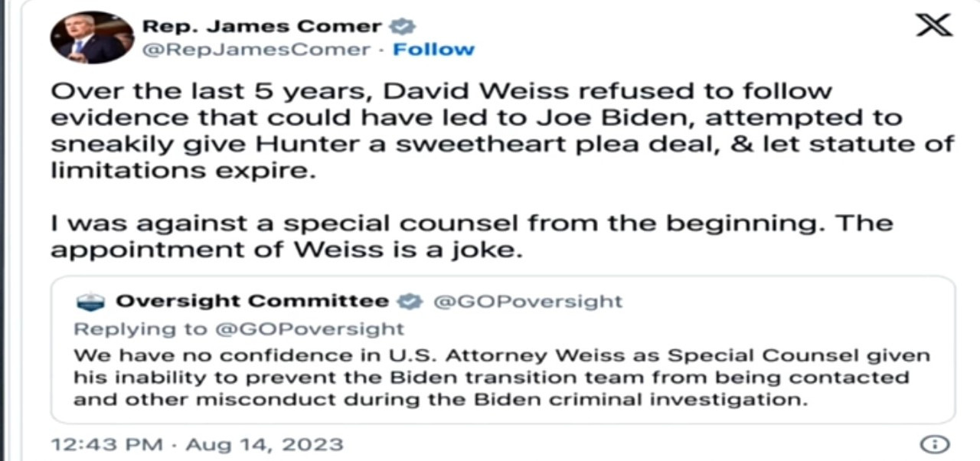
Task: Click the info circle icon beside timestamp
Action: (x=935, y=444)
